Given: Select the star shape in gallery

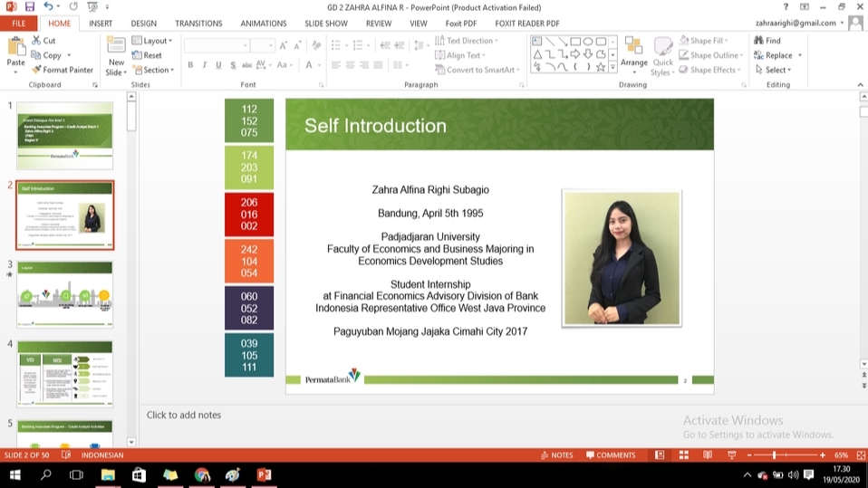Looking at the screenshot, I should pyautogui.click(x=601, y=67).
